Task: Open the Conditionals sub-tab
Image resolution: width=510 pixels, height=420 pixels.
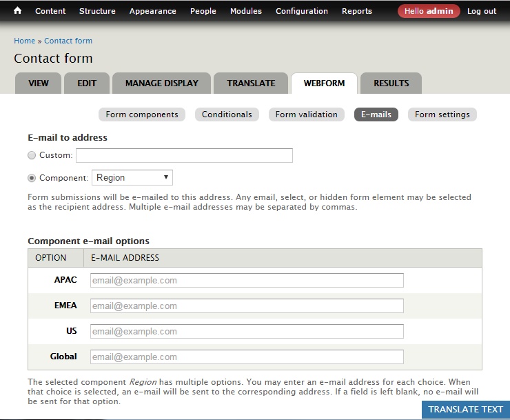Action: coord(227,114)
